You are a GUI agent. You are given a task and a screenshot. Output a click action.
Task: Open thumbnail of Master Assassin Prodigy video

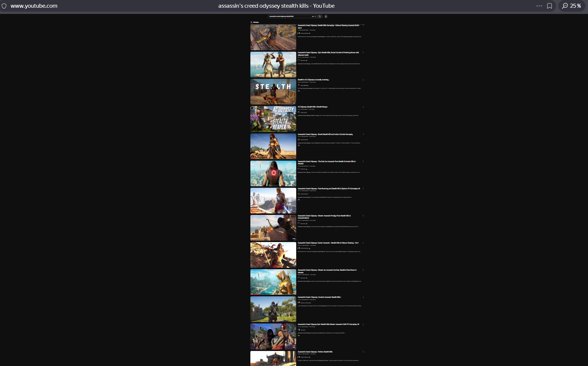click(x=273, y=228)
